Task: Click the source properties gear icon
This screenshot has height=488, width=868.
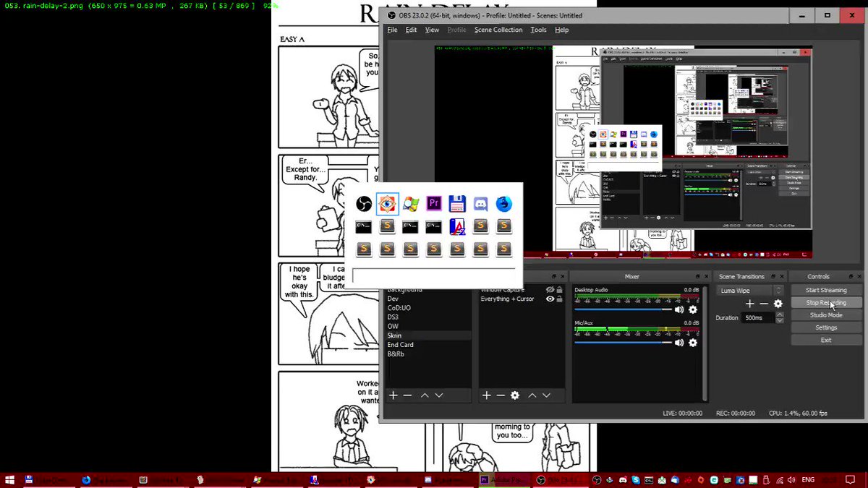Action: (515, 395)
